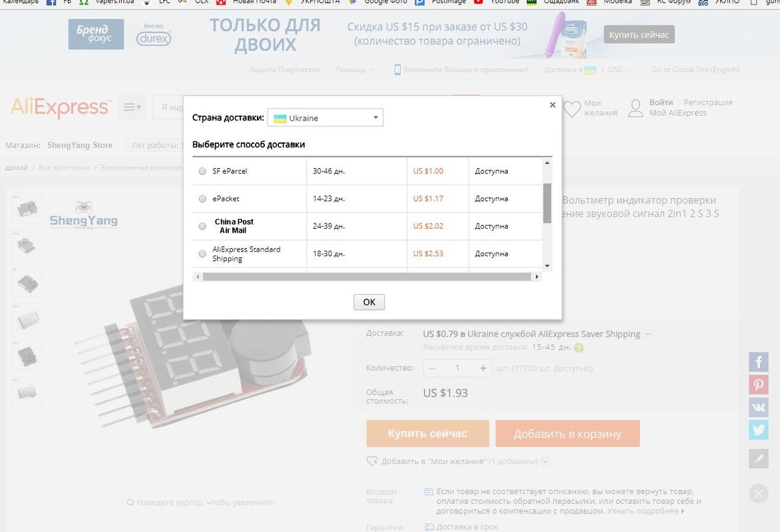Click the magnifier icon by Наведите курсор
The height and width of the screenshot is (532, 780).
[130, 503]
